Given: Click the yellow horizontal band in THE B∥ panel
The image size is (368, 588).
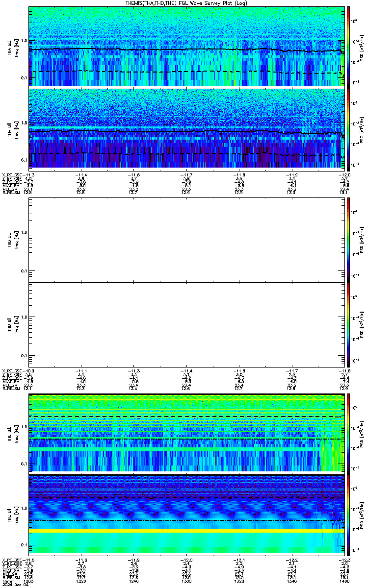Looking at the screenshot, I should 187,530.
